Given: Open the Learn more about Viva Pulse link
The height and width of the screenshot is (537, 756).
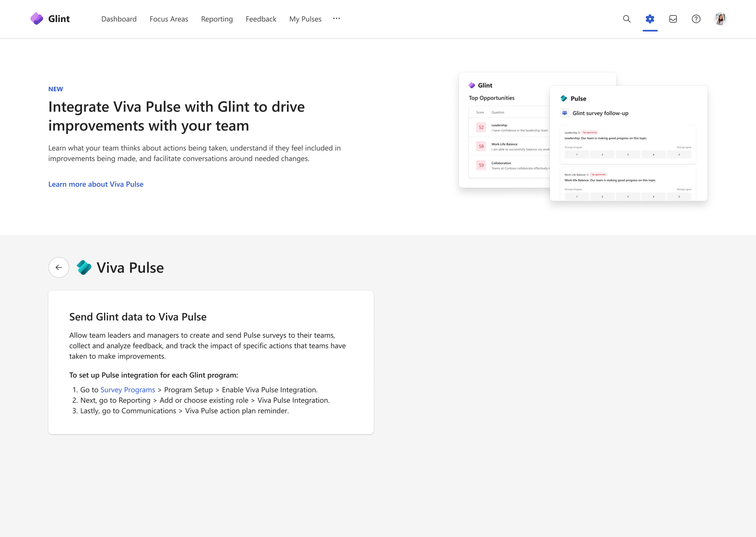Looking at the screenshot, I should (x=96, y=184).
